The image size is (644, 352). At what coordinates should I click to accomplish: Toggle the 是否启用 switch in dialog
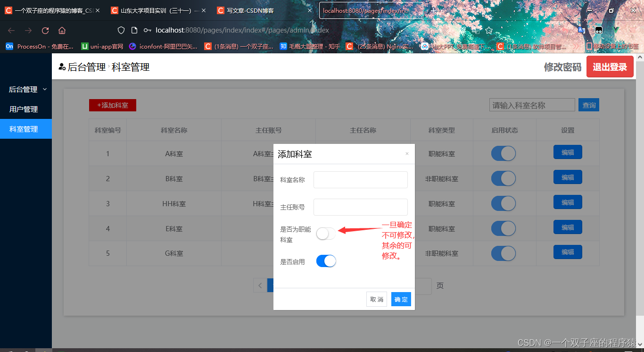coord(326,261)
